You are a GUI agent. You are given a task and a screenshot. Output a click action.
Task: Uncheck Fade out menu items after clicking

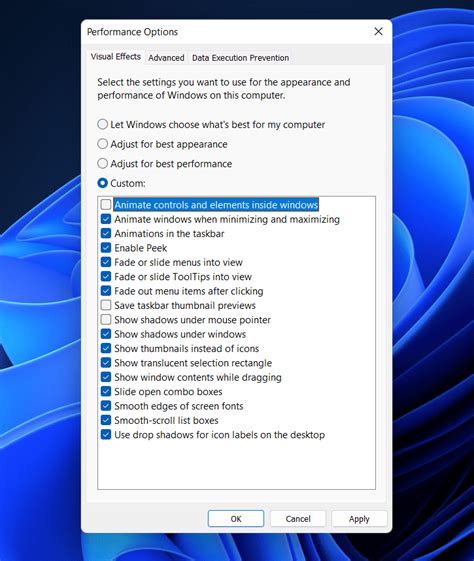coord(106,291)
